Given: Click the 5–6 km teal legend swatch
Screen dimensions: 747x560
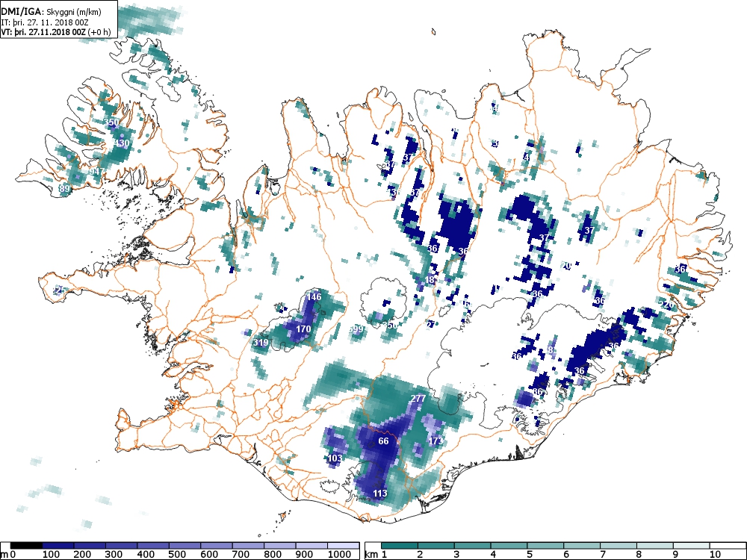Looking at the screenshot, I should [x=545, y=546].
